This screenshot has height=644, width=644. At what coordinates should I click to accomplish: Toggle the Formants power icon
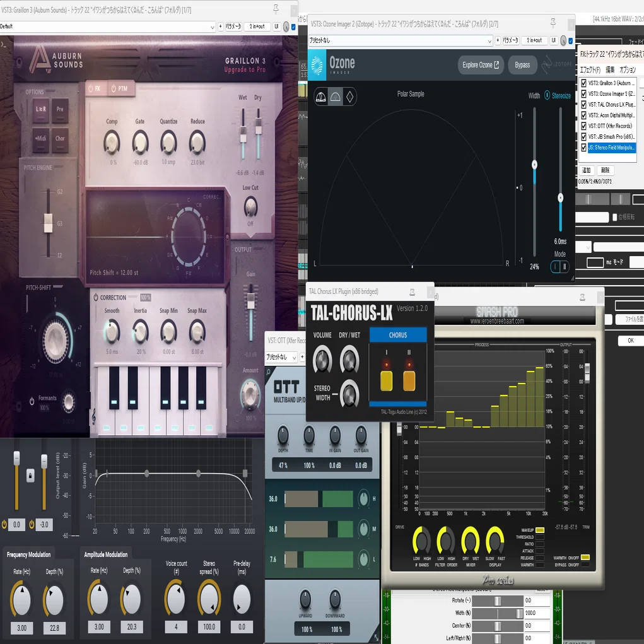32,401
